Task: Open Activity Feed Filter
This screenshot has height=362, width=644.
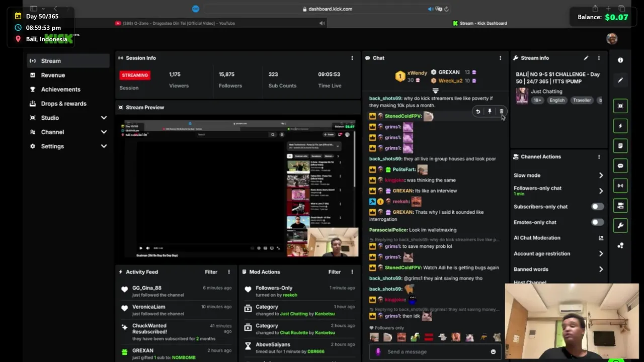Action: pyautogui.click(x=211, y=272)
